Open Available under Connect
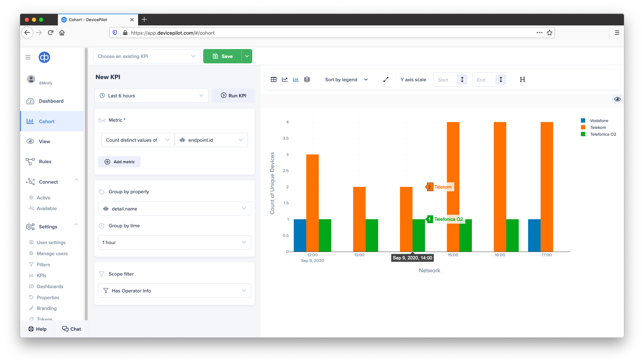The image size is (644, 364). pyautogui.click(x=47, y=208)
